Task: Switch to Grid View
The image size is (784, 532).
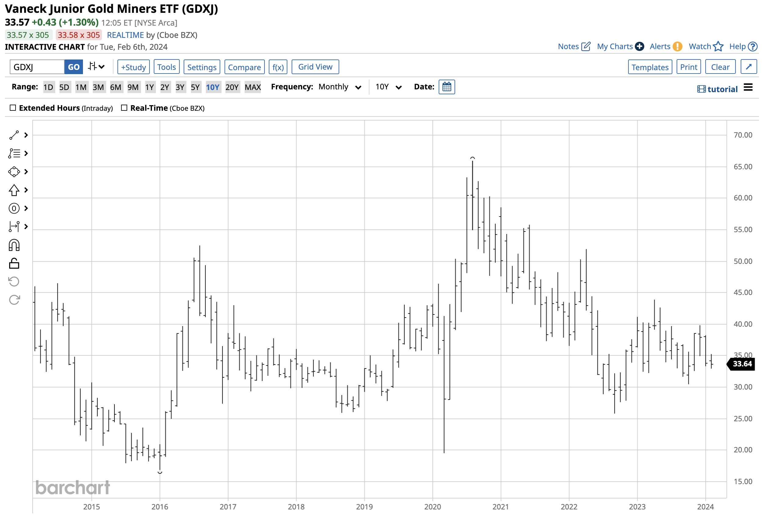Action: pos(315,67)
